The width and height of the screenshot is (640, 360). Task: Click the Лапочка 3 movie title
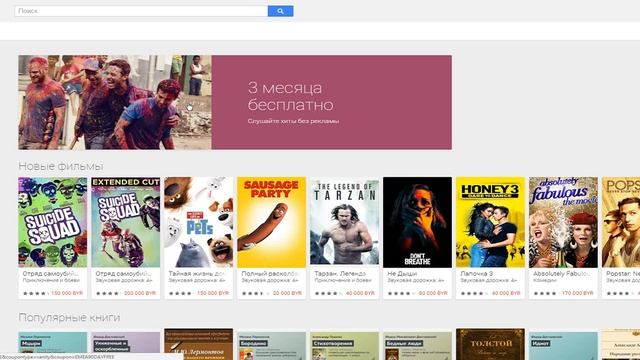[x=477, y=273]
